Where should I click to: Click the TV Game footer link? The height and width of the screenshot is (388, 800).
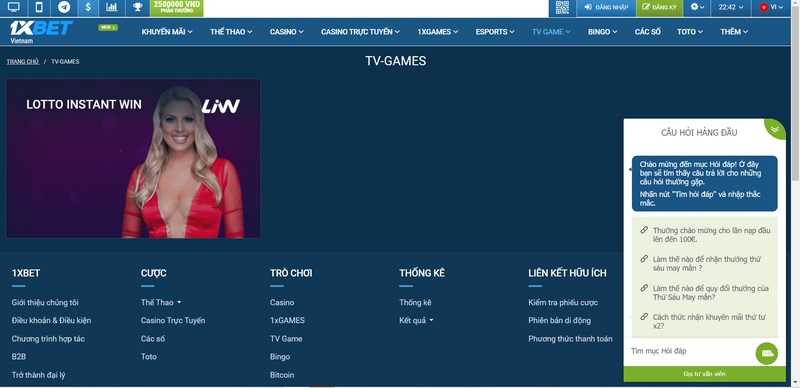pyautogui.click(x=286, y=338)
